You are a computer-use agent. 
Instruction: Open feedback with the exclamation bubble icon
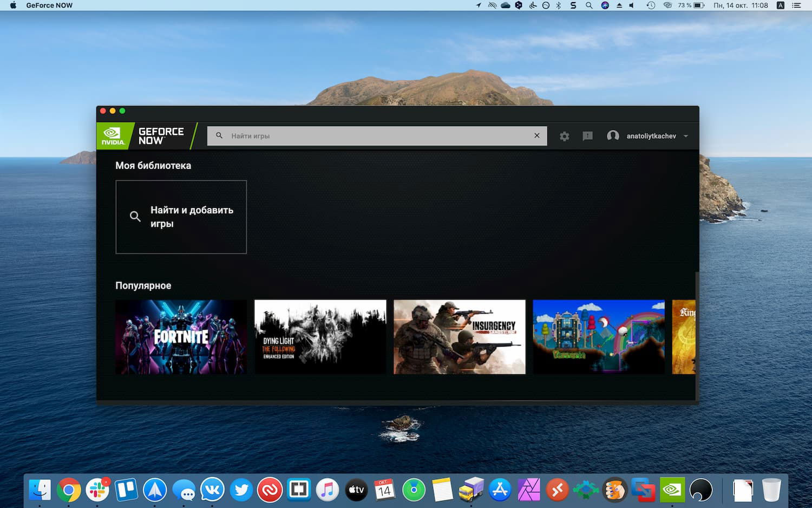click(587, 136)
